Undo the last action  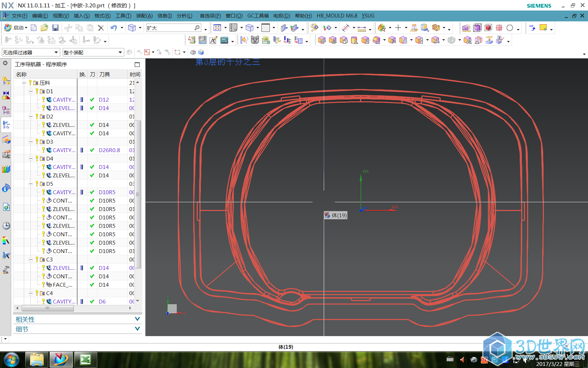(114, 28)
